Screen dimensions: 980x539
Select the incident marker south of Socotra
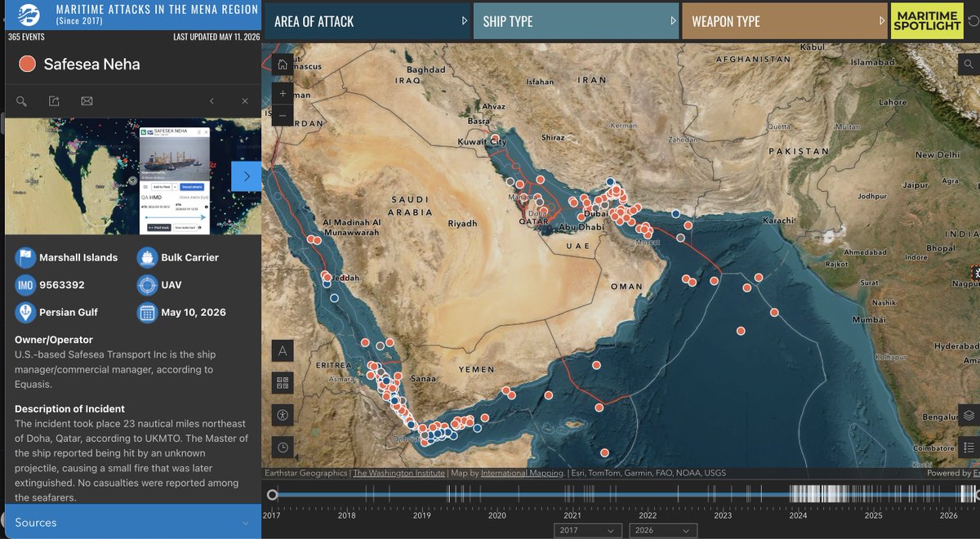(x=604, y=453)
